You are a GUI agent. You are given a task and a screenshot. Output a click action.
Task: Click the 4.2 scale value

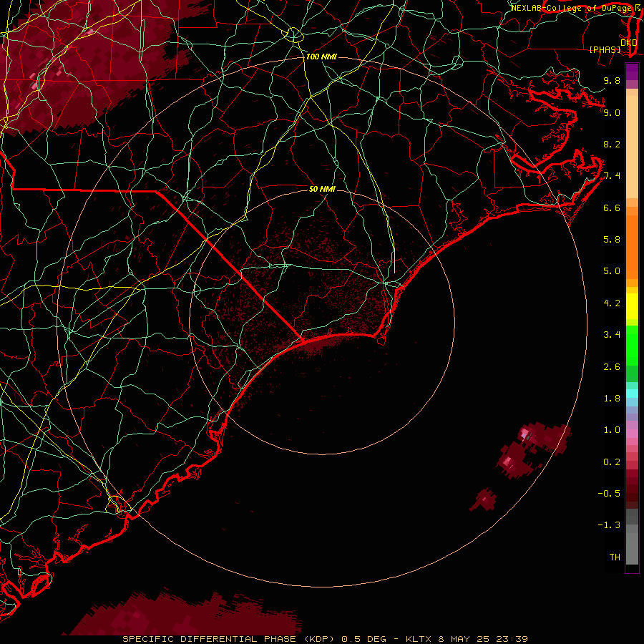(x=612, y=303)
